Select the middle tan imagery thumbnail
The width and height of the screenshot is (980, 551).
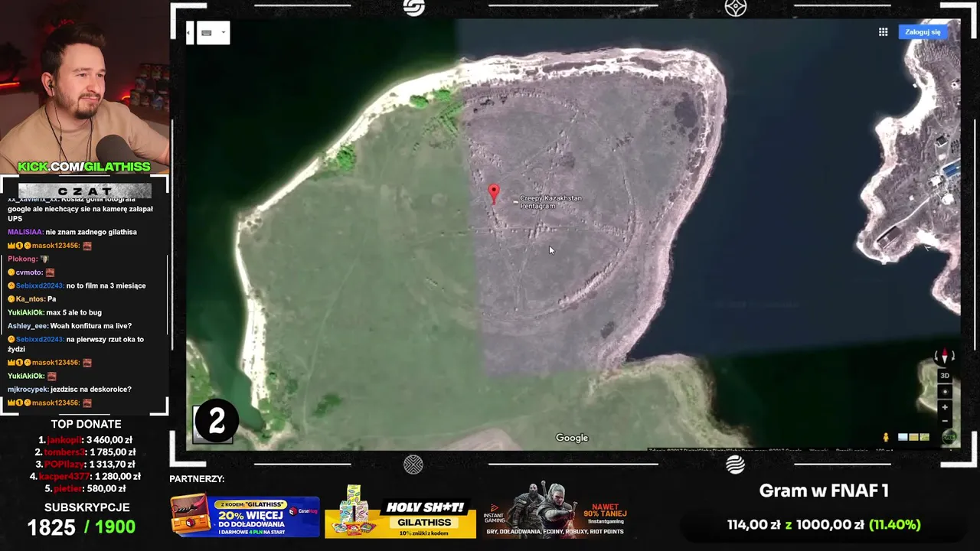point(913,437)
